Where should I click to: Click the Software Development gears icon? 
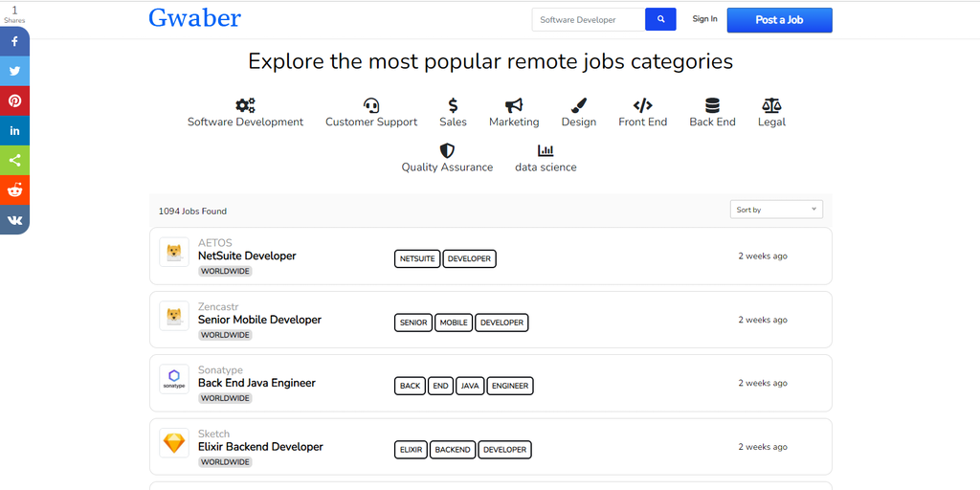click(245, 105)
